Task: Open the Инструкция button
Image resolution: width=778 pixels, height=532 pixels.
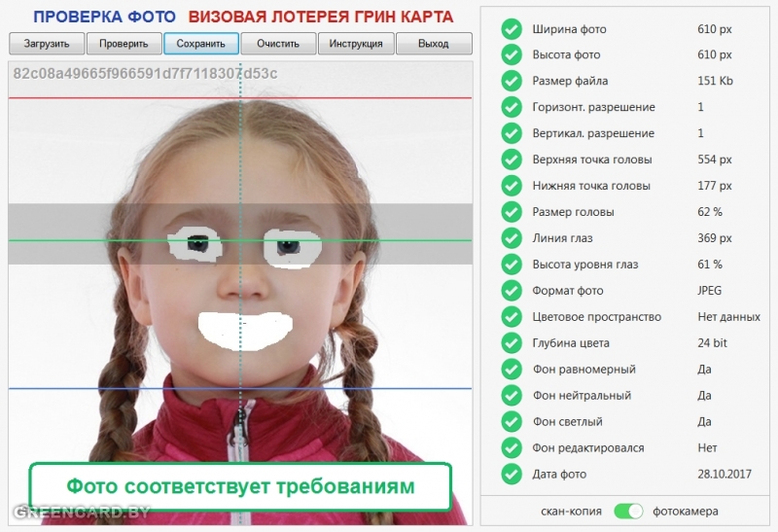Action: (x=356, y=44)
